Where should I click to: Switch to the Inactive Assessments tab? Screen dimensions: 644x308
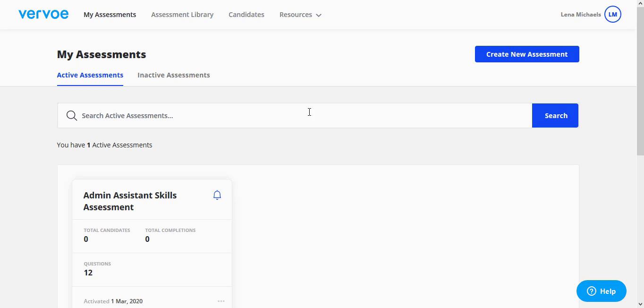174,75
